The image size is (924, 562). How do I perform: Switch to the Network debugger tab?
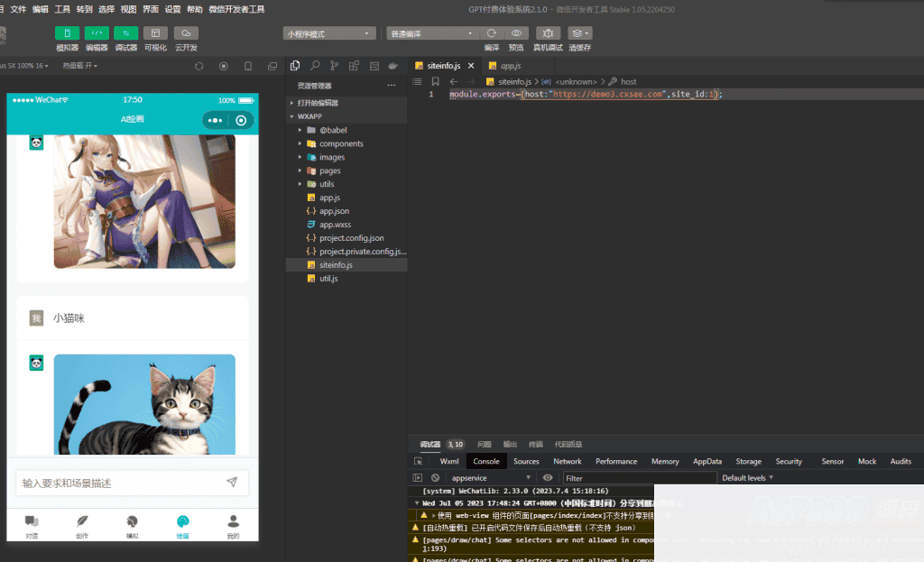pos(567,461)
